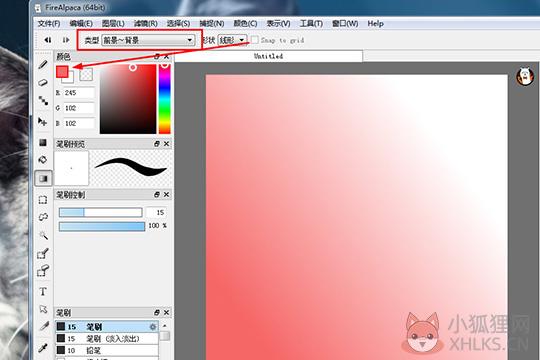Float the 笔刷控制 panel
This screenshot has height=360, width=540.
coord(157,195)
